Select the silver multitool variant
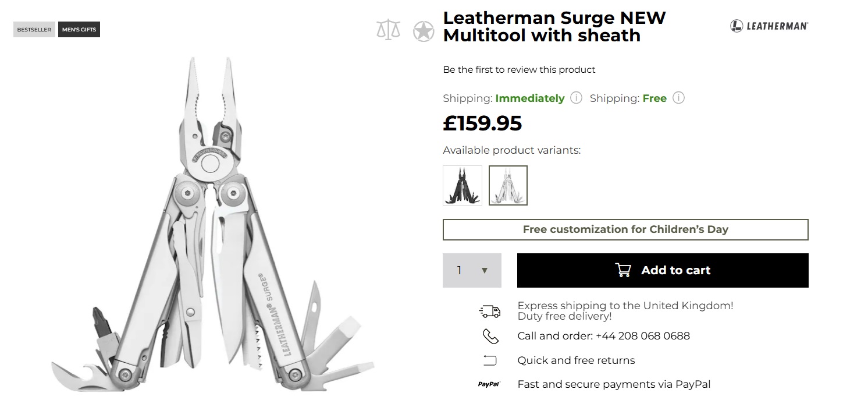The image size is (868, 407). pyautogui.click(x=508, y=185)
